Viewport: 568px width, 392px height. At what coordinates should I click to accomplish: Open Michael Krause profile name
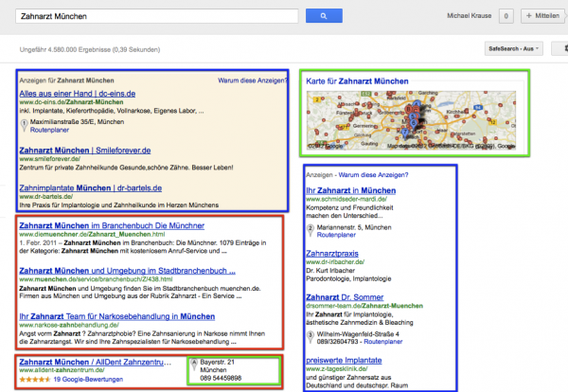click(x=470, y=16)
